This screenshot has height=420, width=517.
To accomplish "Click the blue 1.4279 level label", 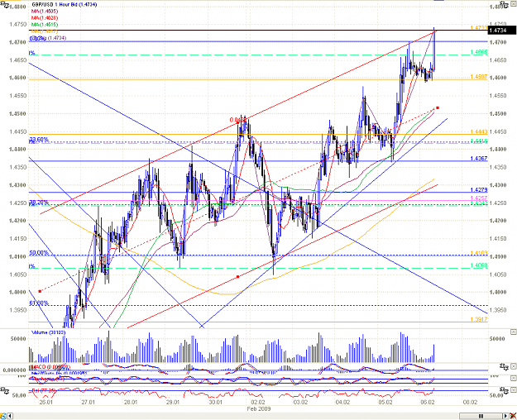I will 478,190.
